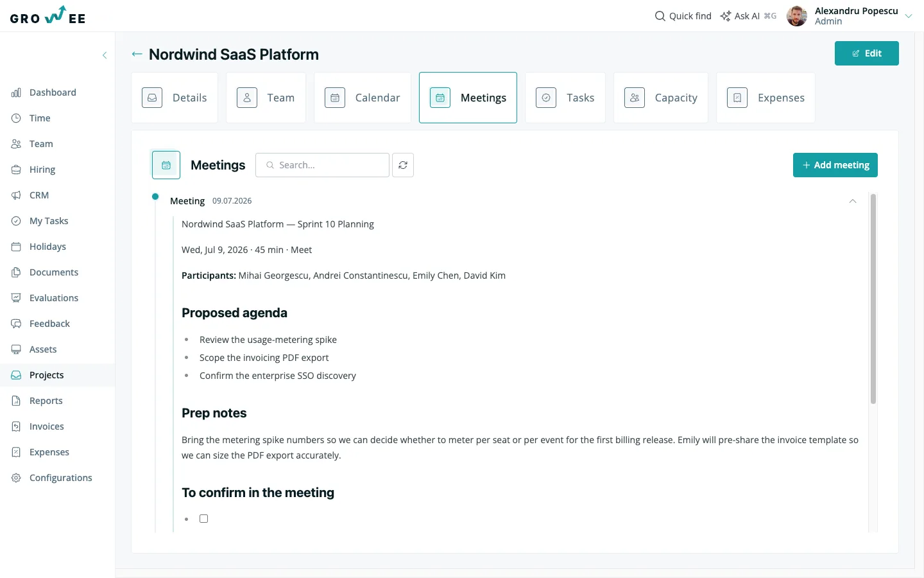Open the sidebar Expenses receipt icon

click(16, 452)
